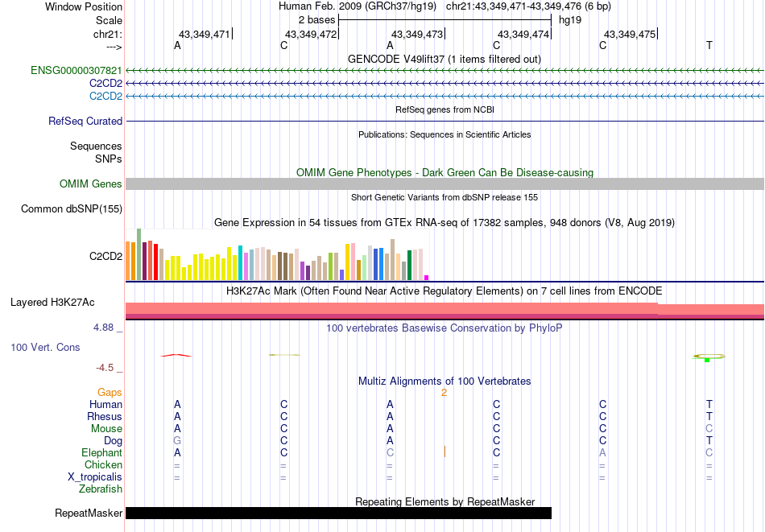
Task: Click the OMIM Gene Phenotypes track title
Action: (445, 172)
